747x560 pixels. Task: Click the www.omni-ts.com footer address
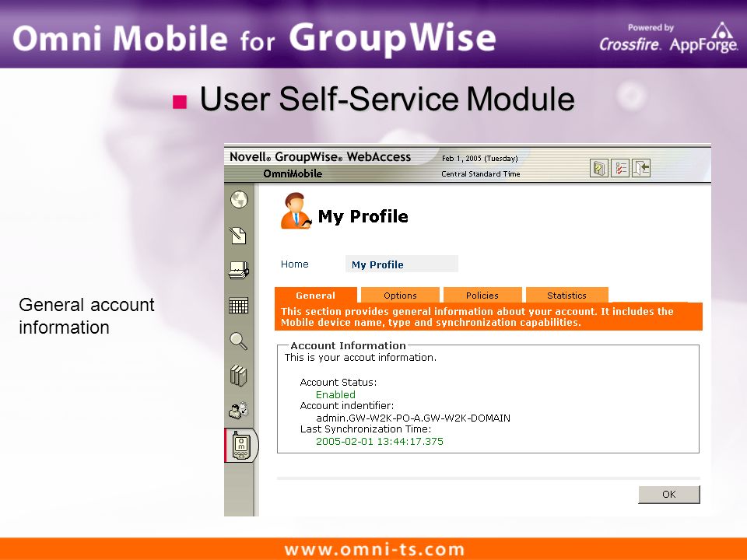click(374, 549)
